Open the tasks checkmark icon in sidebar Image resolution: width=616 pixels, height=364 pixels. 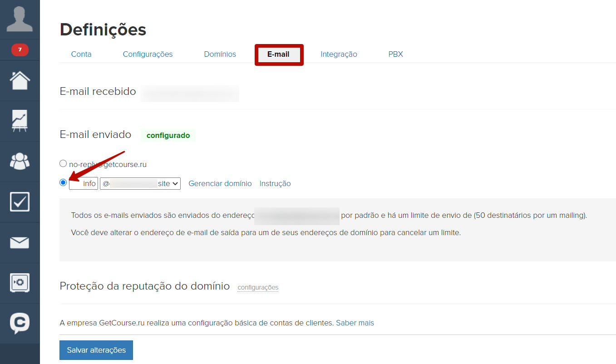pyautogui.click(x=20, y=202)
